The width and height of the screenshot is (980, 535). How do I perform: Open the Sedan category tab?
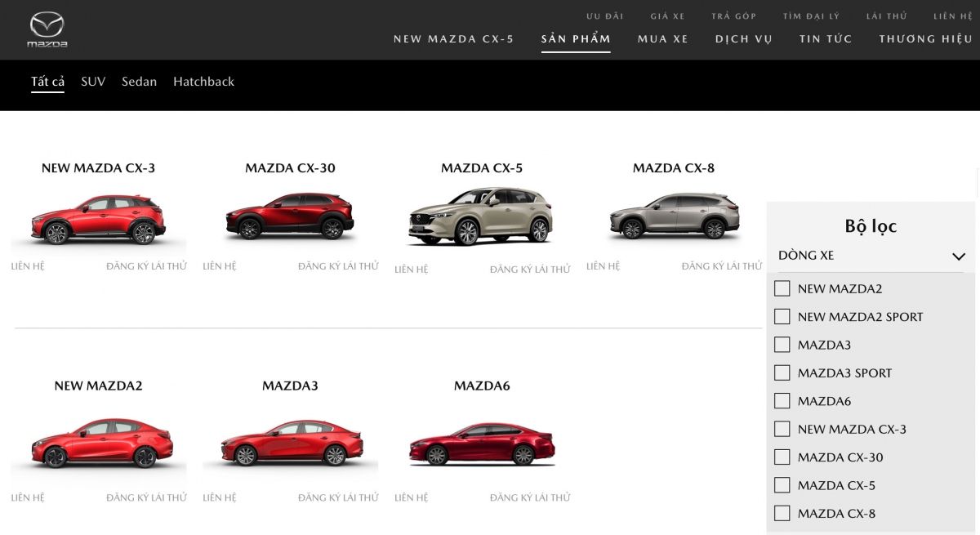139,82
